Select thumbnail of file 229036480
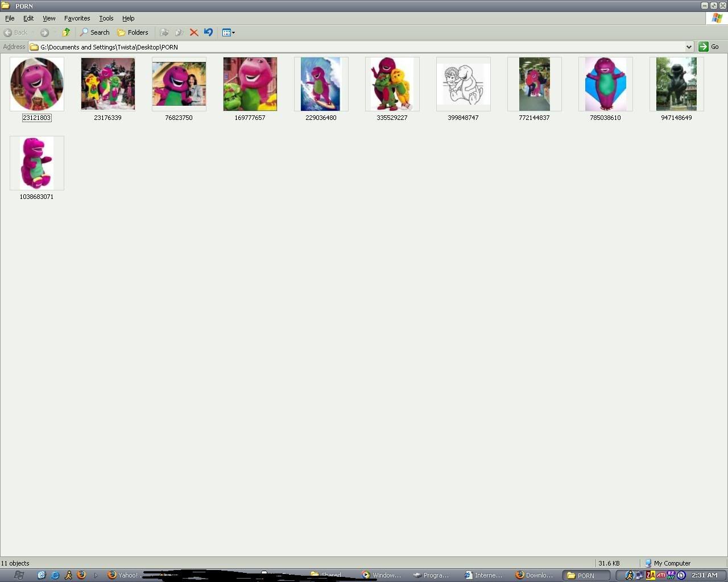728x582 pixels. (321, 84)
